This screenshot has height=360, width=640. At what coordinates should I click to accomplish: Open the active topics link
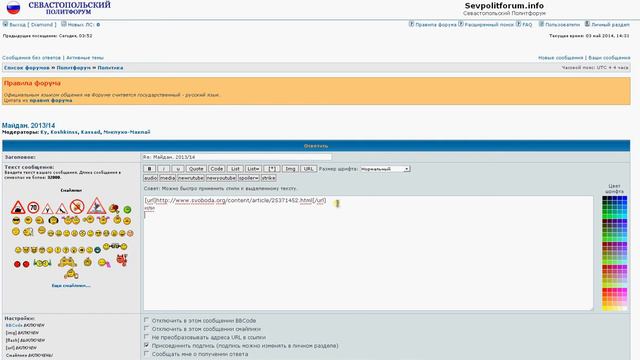(85, 58)
